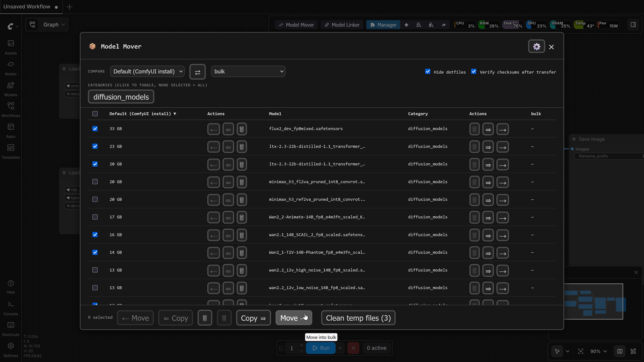Add a new workflow tab
The height and width of the screenshot is (362, 644).
tap(69, 7)
